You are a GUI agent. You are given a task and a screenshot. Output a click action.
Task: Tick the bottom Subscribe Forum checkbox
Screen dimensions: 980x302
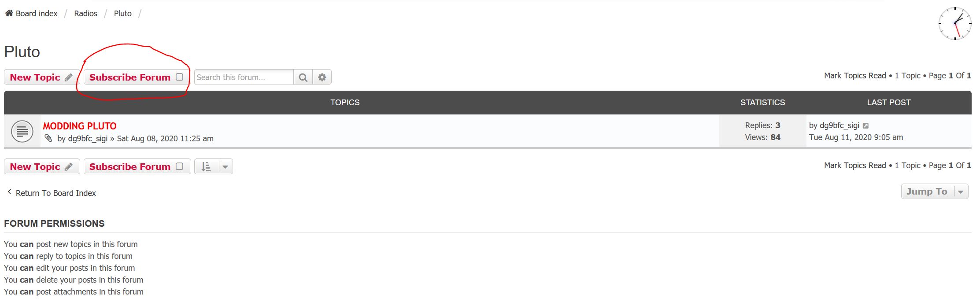coord(179,166)
